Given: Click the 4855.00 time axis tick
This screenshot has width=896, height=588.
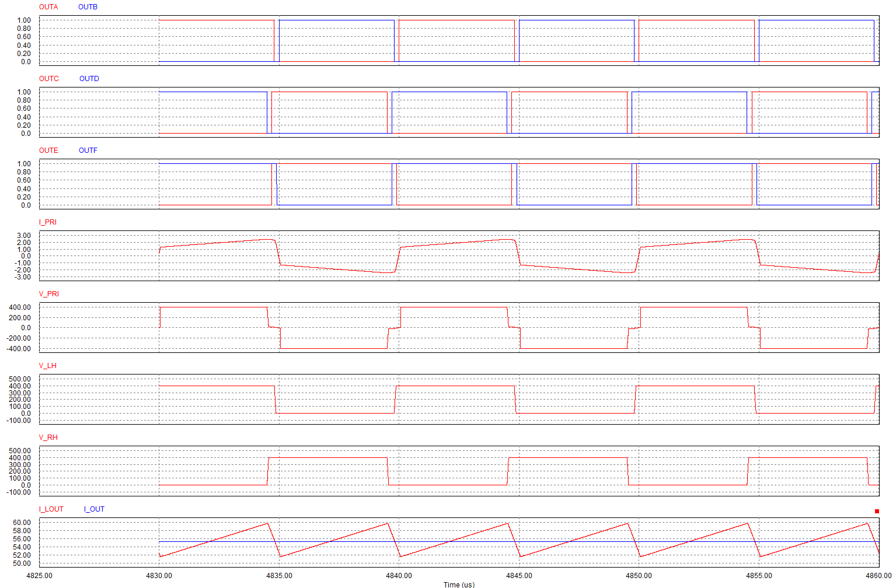Looking at the screenshot, I should 759,575.
